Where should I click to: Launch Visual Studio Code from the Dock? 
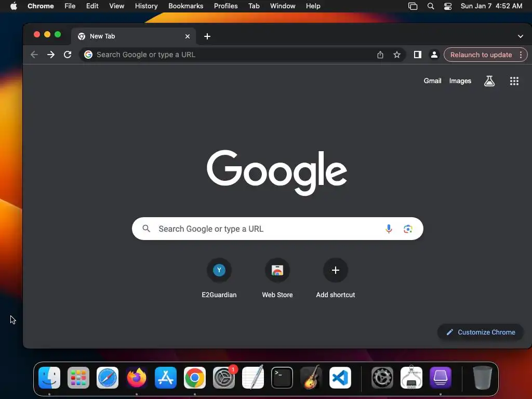tap(340, 378)
